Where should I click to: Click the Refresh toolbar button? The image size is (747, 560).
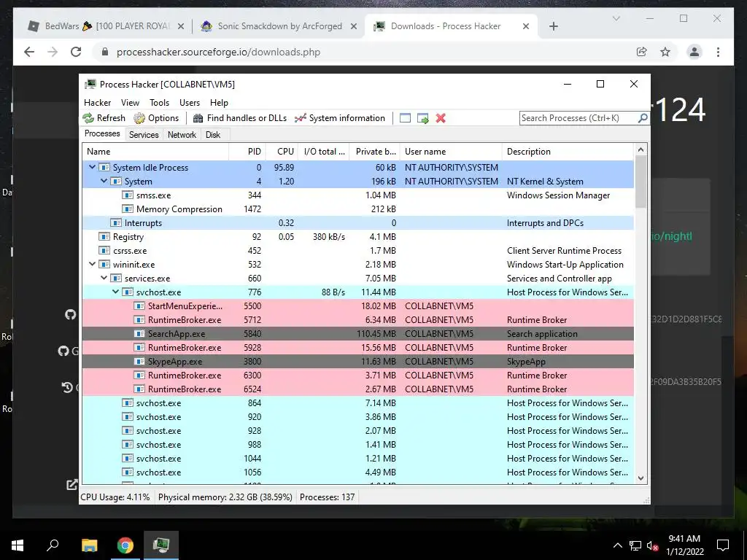point(104,118)
